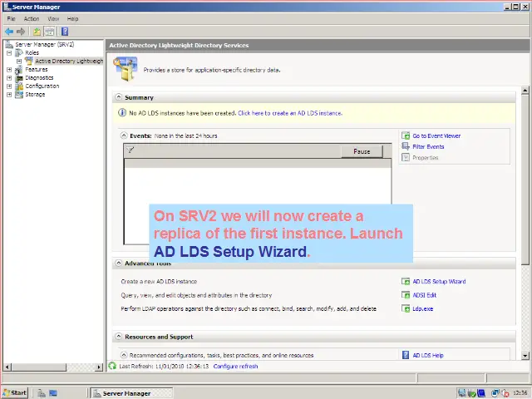Expand the Configuration node

point(9,86)
